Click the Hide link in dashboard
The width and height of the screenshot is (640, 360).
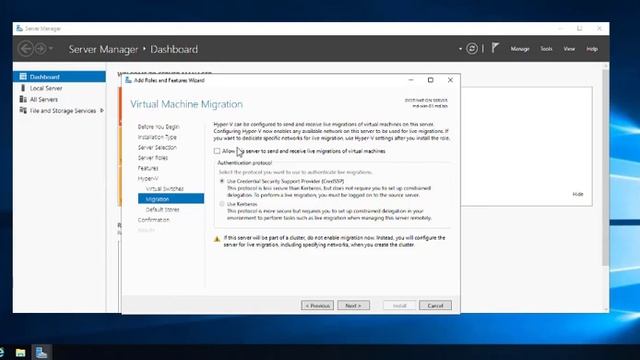(578, 194)
